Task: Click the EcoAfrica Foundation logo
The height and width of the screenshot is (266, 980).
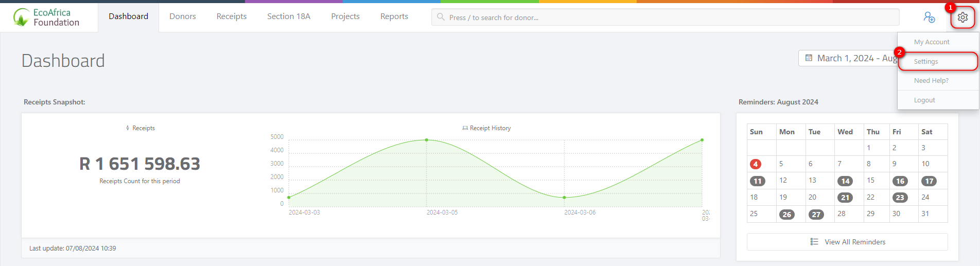Action: (x=47, y=17)
